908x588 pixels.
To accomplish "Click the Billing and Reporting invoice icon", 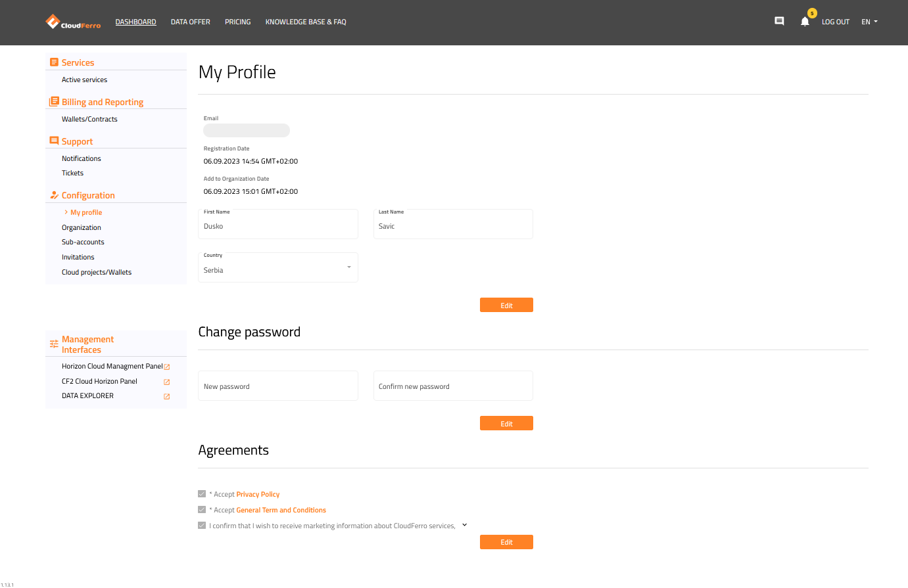I will click(54, 101).
